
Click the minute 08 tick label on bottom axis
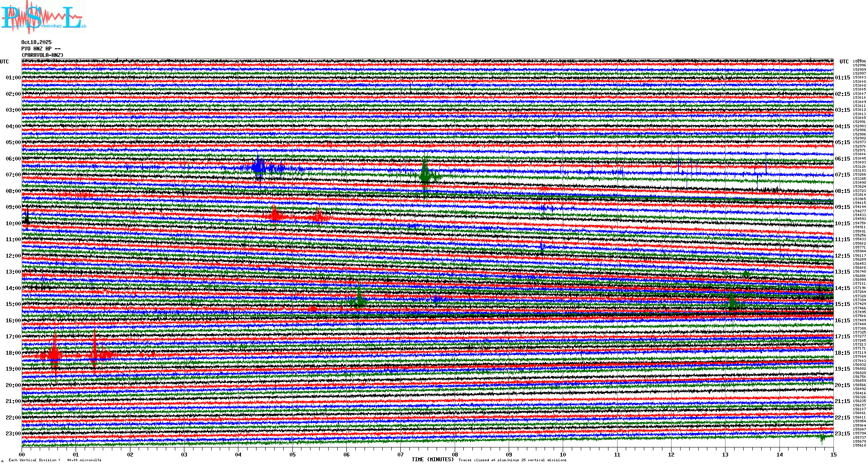455,454
